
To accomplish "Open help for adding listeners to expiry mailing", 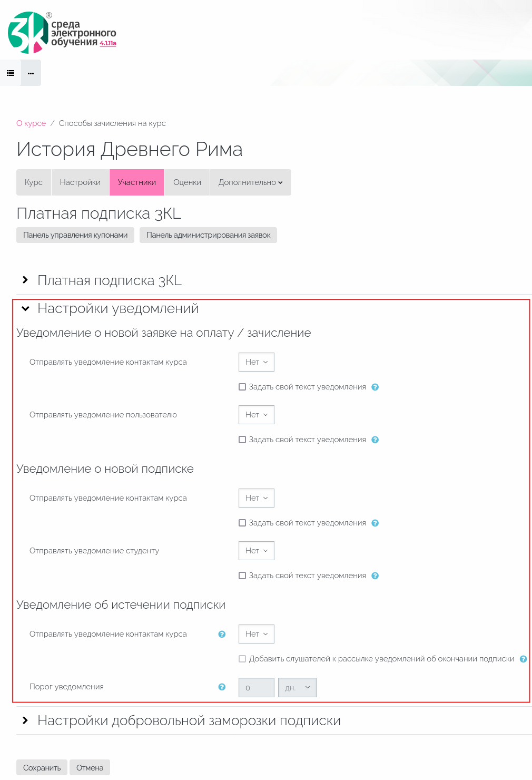I will [523, 659].
